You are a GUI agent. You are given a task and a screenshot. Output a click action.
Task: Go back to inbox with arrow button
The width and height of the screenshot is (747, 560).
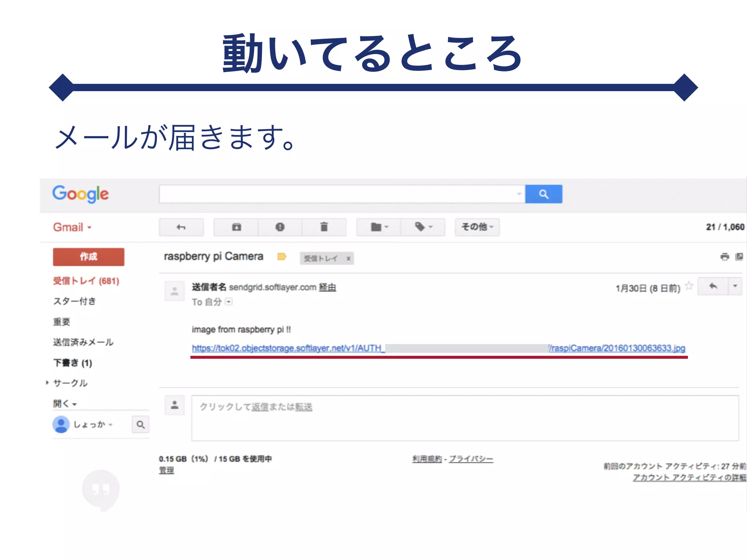click(181, 227)
